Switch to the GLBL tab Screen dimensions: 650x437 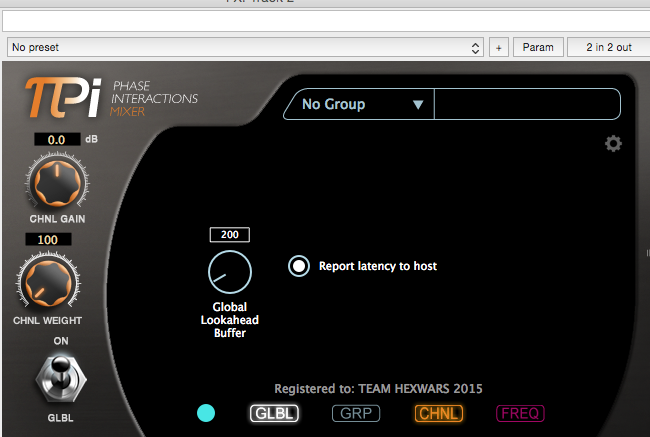pyautogui.click(x=274, y=413)
